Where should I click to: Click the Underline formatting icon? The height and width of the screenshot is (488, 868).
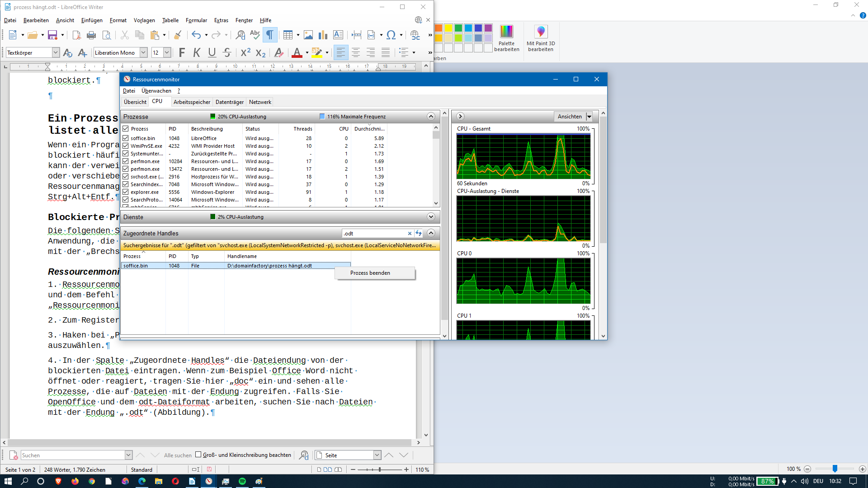[x=212, y=53]
